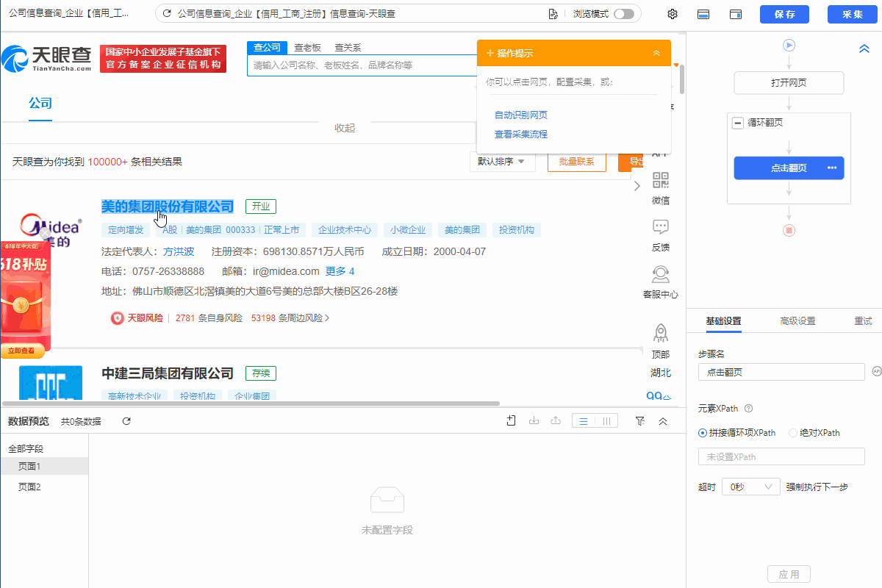Click the export icon in the data preview toolbar
Image resolution: width=882 pixels, height=588 pixels.
(556, 420)
